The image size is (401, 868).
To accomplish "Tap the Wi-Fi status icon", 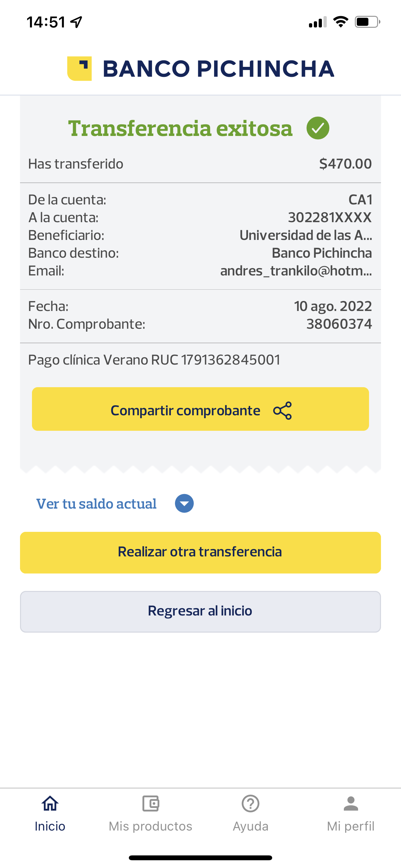I will 341,22.
